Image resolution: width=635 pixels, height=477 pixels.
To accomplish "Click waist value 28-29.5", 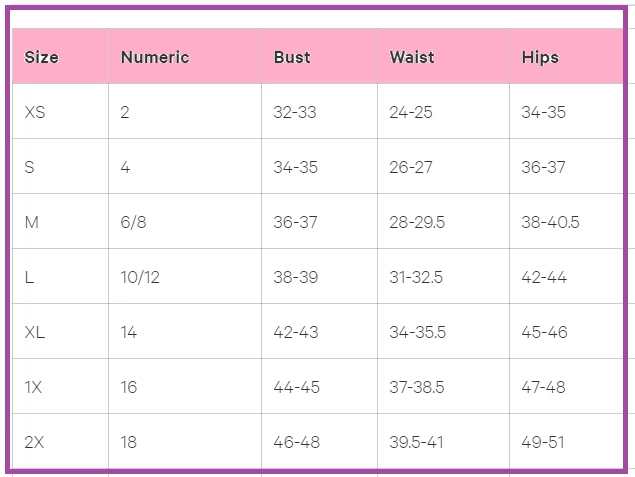I will tap(417, 222).
